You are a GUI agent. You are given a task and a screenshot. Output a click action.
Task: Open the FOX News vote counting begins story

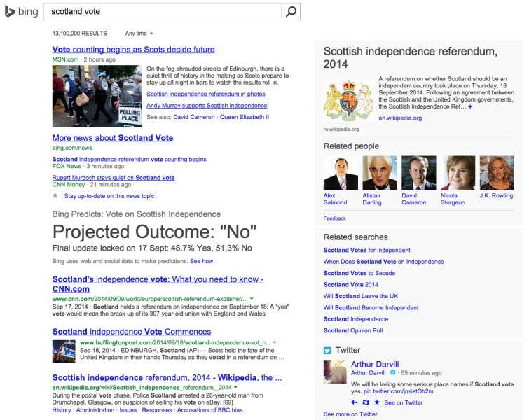[129, 159]
